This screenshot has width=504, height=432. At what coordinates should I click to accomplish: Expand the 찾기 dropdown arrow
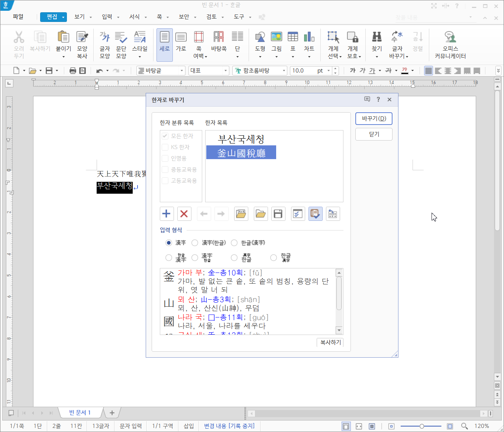pyautogui.click(x=377, y=57)
